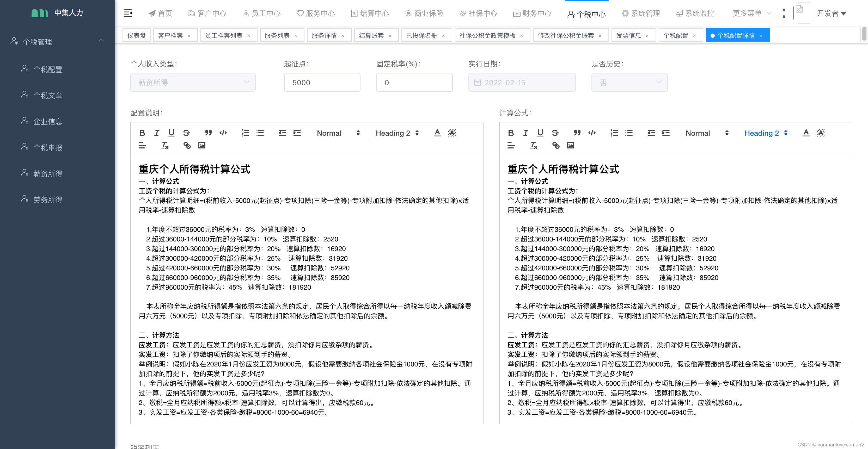Open 系统管理 in the top navigation
This screenshot has width=868, height=449.
pyautogui.click(x=640, y=14)
